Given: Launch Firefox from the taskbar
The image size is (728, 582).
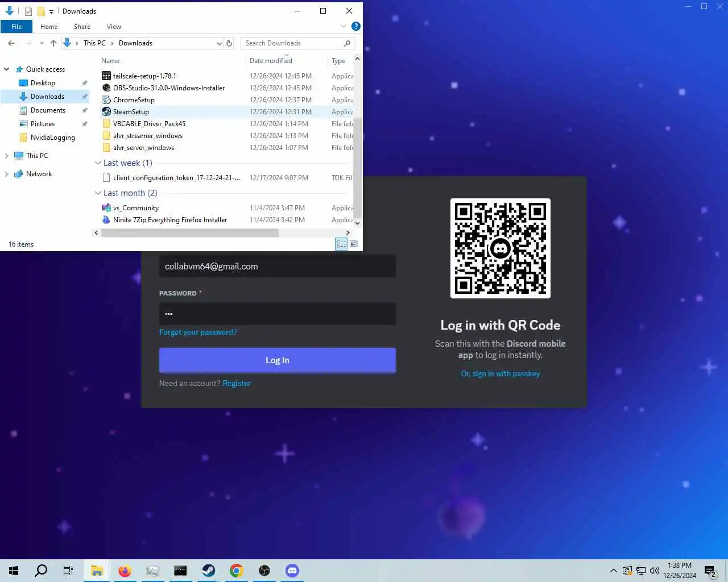Looking at the screenshot, I should tap(125, 571).
